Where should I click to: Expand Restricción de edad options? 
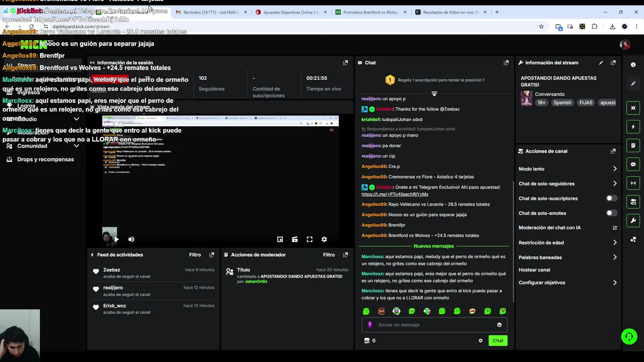click(615, 242)
